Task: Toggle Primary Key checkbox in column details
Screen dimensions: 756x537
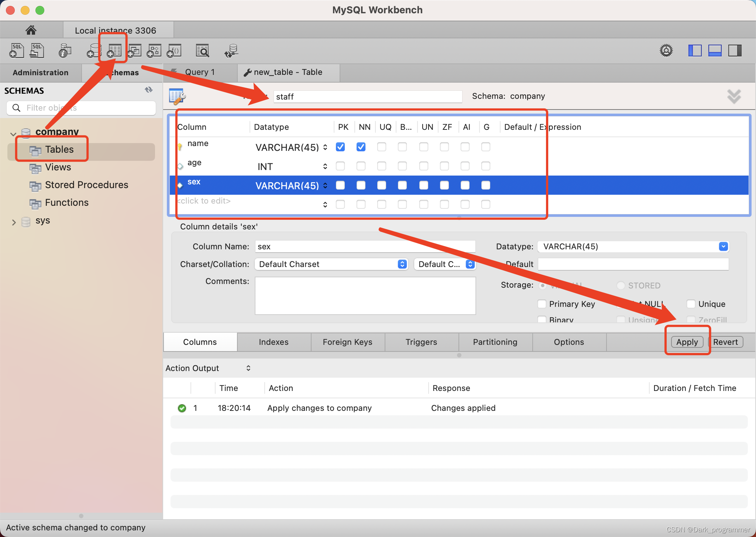Action: pyautogui.click(x=540, y=303)
